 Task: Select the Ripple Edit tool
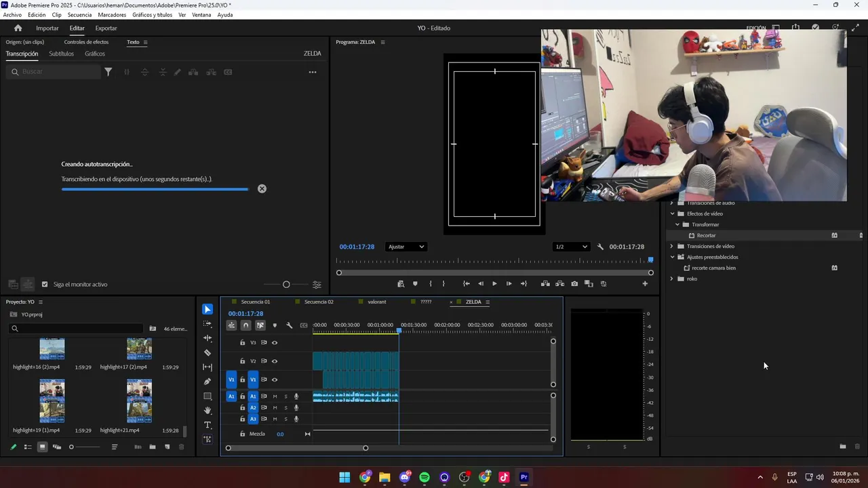point(208,338)
